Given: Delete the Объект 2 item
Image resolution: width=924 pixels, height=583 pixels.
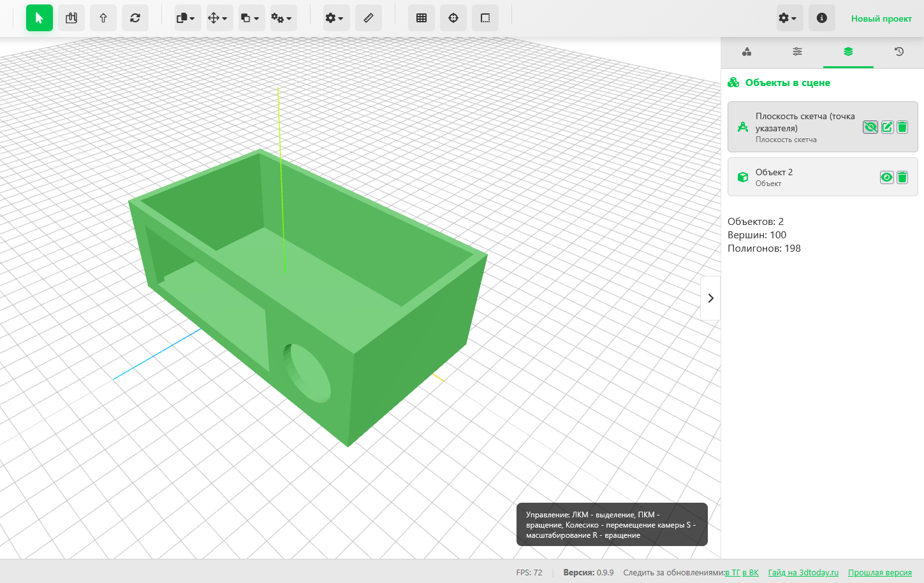Looking at the screenshot, I should point(902,177).
